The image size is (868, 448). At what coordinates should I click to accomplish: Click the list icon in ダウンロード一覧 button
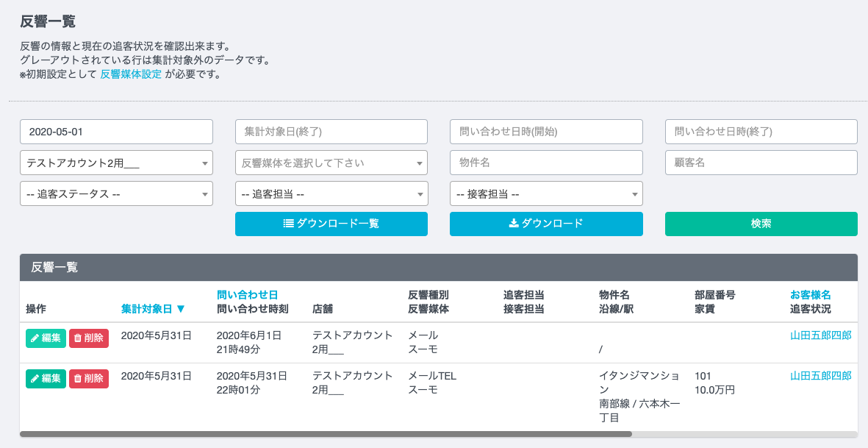click(288, 224)
